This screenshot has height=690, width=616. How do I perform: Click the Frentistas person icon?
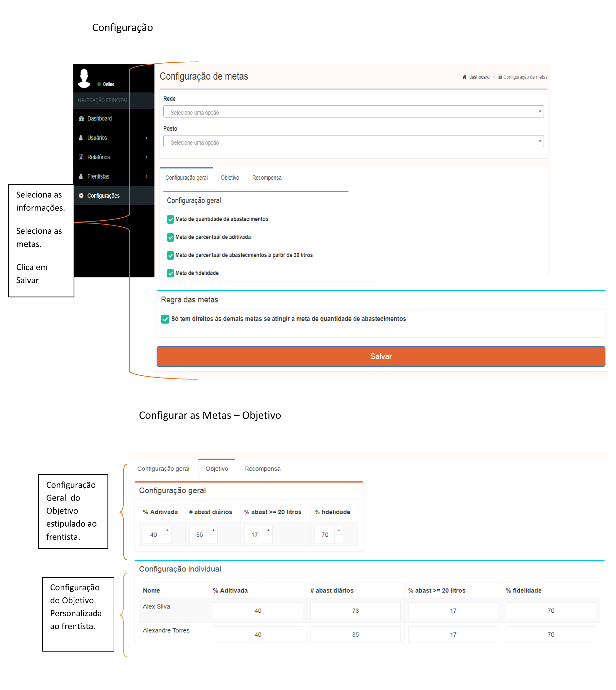click(x=81, y=176)
